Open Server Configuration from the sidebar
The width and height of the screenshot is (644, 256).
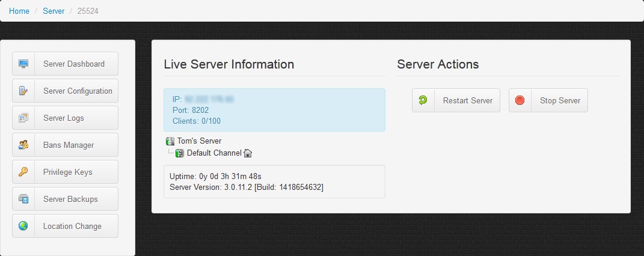pos(78,91)
